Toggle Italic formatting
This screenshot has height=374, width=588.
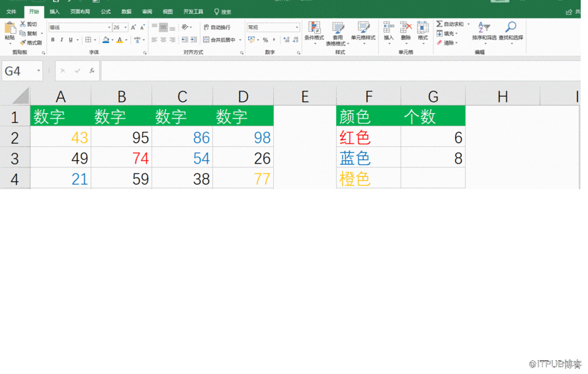[62, 40]
